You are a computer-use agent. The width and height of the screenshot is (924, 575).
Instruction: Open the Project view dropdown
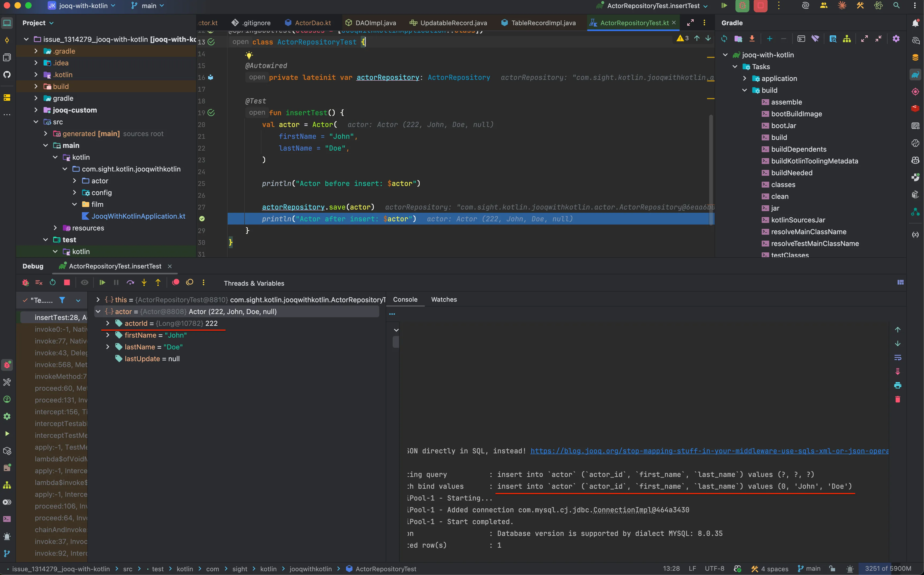point(38,23)
